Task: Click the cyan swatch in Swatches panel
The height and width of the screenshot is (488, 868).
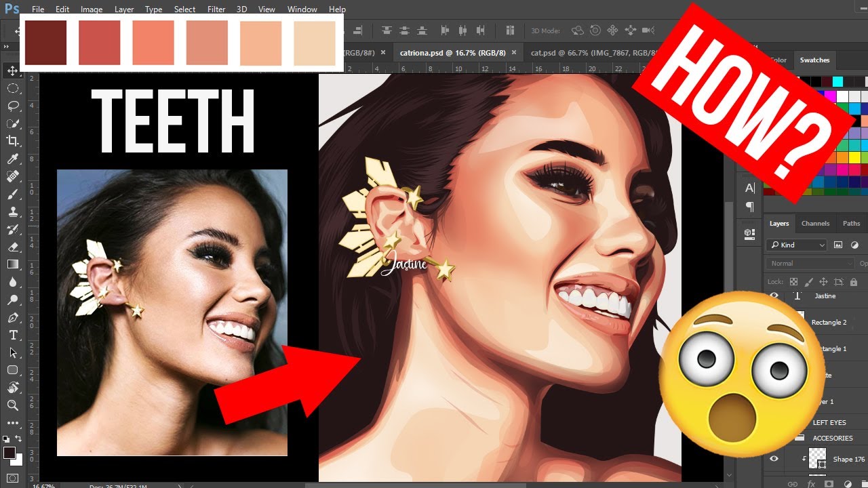Action: point(838,81)
